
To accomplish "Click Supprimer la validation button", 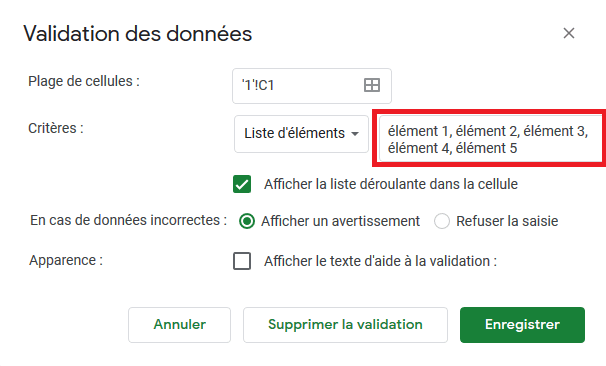I will click(x=345, y=325).
